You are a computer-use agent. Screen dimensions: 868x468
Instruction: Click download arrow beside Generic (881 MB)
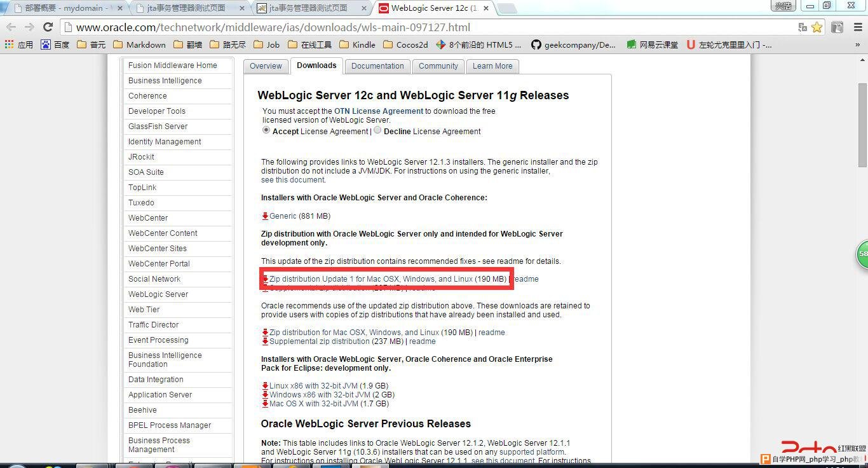pos(265,216)
